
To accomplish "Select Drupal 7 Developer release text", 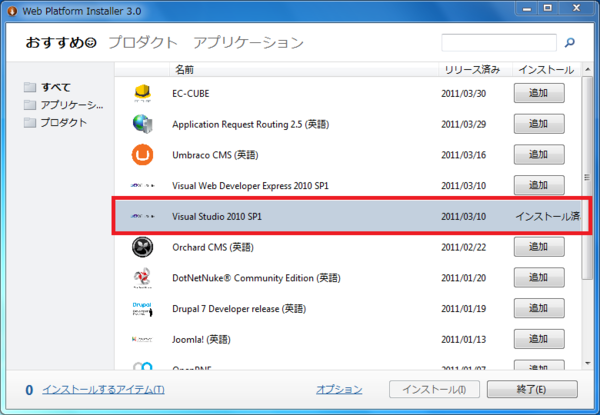I will pos(239,309).
